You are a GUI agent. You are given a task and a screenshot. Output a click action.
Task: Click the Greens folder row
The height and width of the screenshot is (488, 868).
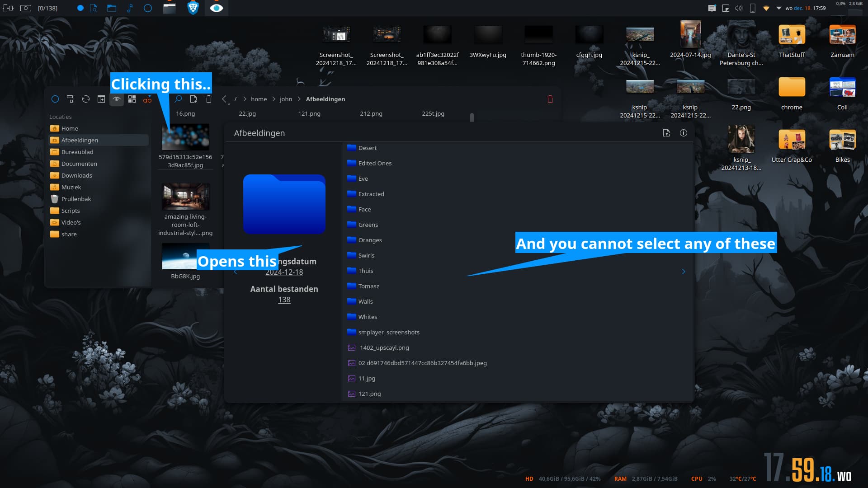pyautogui.click(x=518, y=225)
